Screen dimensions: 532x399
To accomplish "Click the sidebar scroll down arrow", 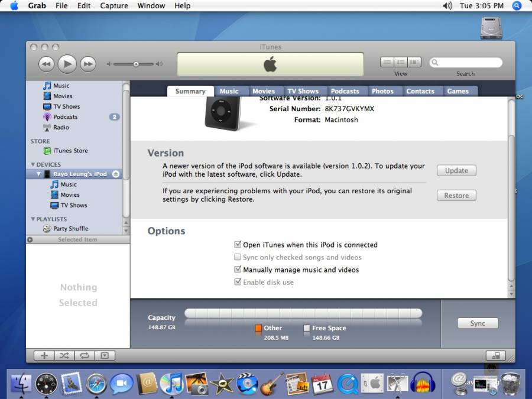I will point(126,231).
